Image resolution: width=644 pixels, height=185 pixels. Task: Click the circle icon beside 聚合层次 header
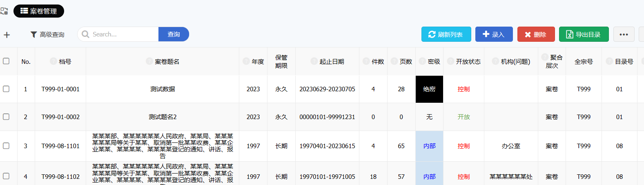[x=545, y=57]
